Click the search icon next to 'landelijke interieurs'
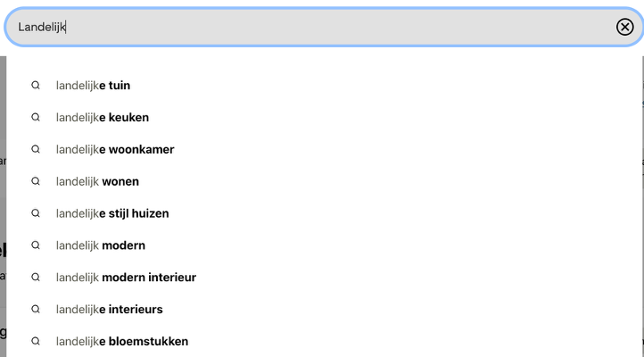 36,310
